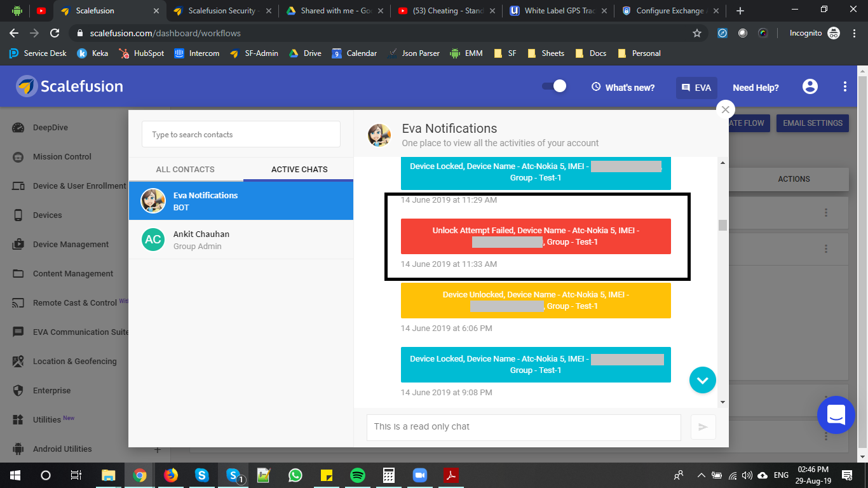The image size is (868, 488).
Task: Click chat scrollbar up arrow
Action: (x=722, y=163)
